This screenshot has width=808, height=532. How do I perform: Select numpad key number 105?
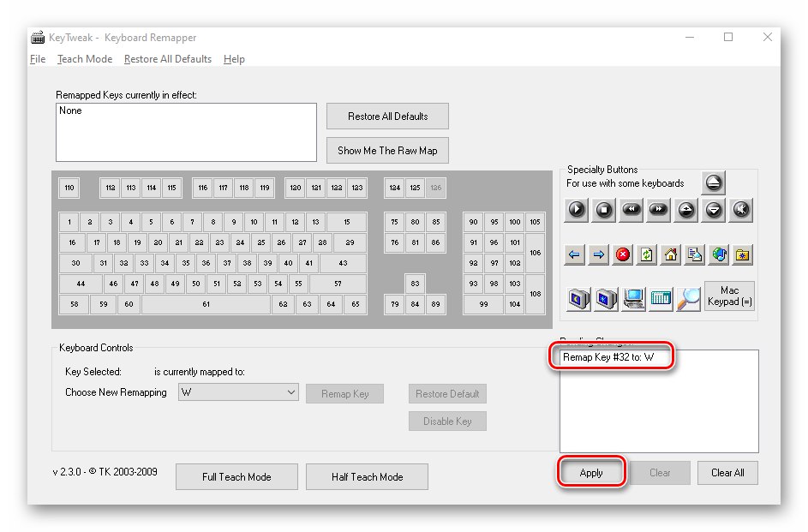pyautogui.click(x=535, y=222)
